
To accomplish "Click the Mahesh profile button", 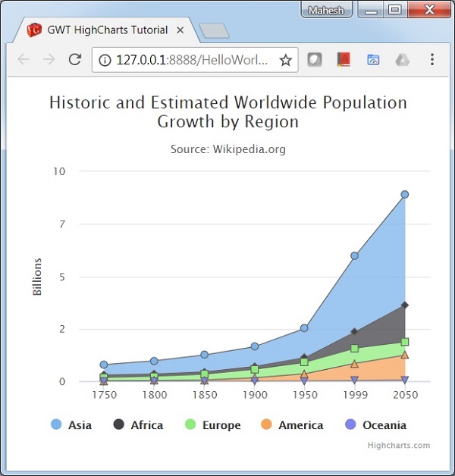I will tap(326, 11).
